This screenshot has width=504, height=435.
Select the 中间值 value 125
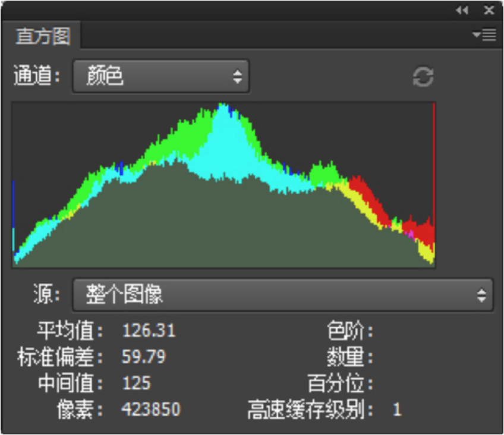tap(136, 383)
